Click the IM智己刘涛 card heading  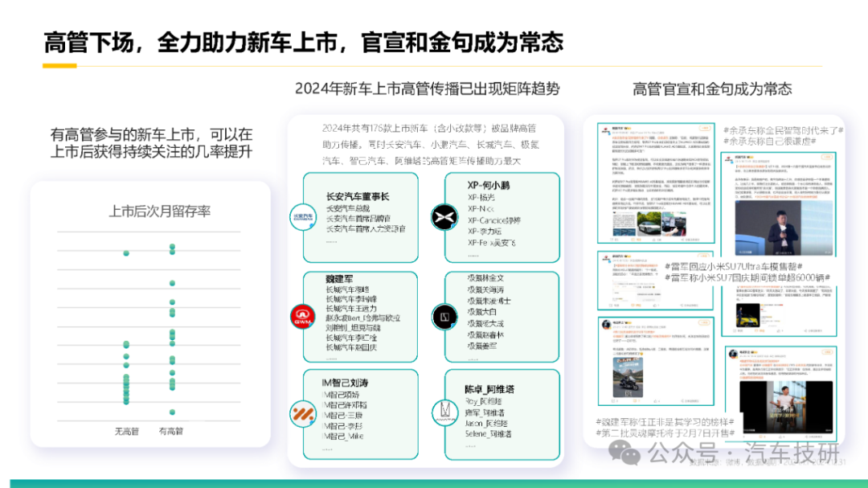coord(345,383)
